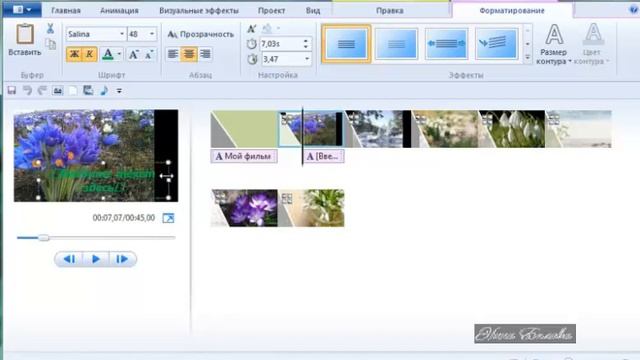The width and height of the screenshot is (640, 360).
Task: Click the font color A icon
Action: tap(108, 54)
